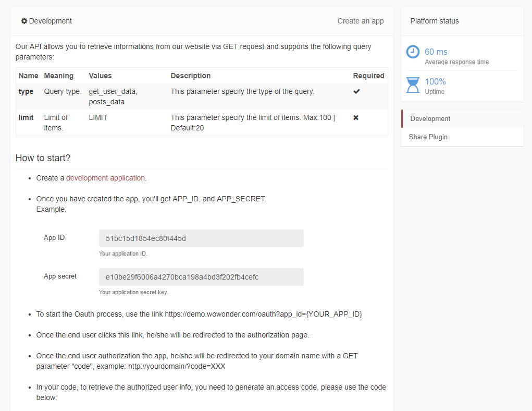Screen dimensions: 532x411
Task: Click the clock icon for response time
Action: click(x=413, y=52)
